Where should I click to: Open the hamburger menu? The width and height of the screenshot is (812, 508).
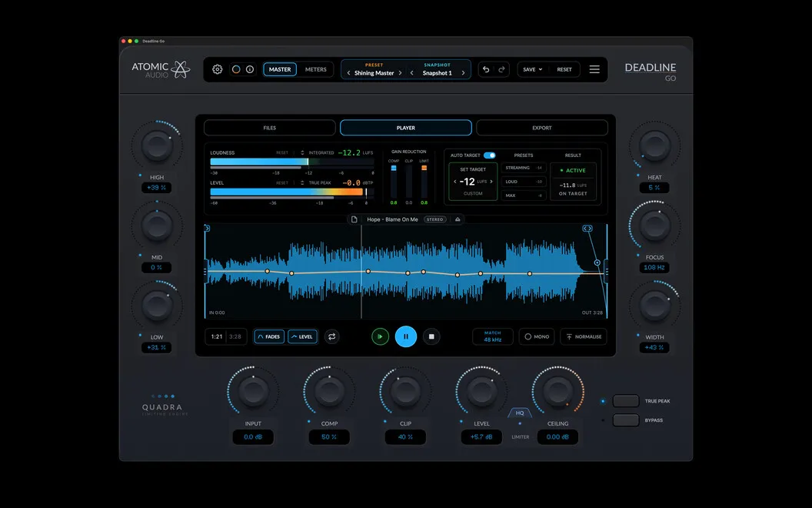594,69
